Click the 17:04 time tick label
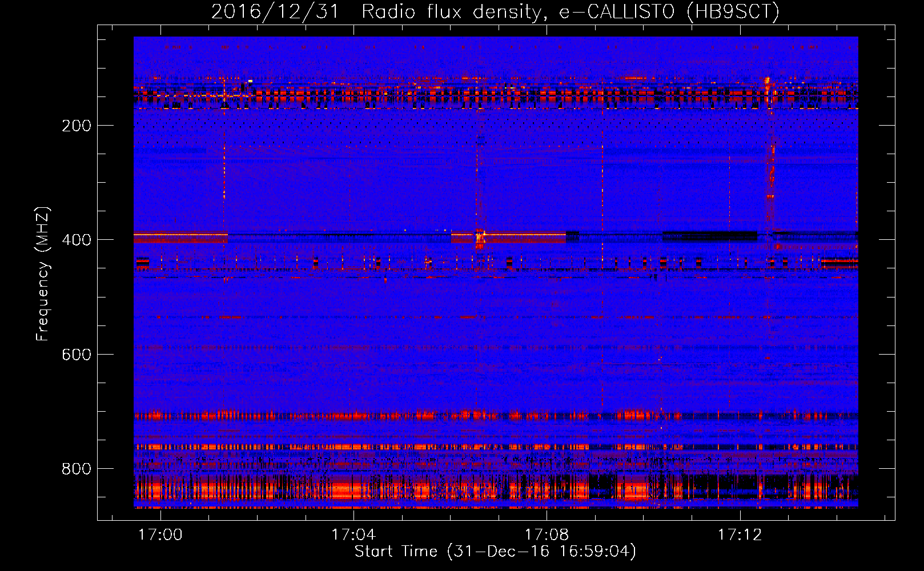Screen dimensions: 924x571 pyautogui.click(x=353, y=534)
